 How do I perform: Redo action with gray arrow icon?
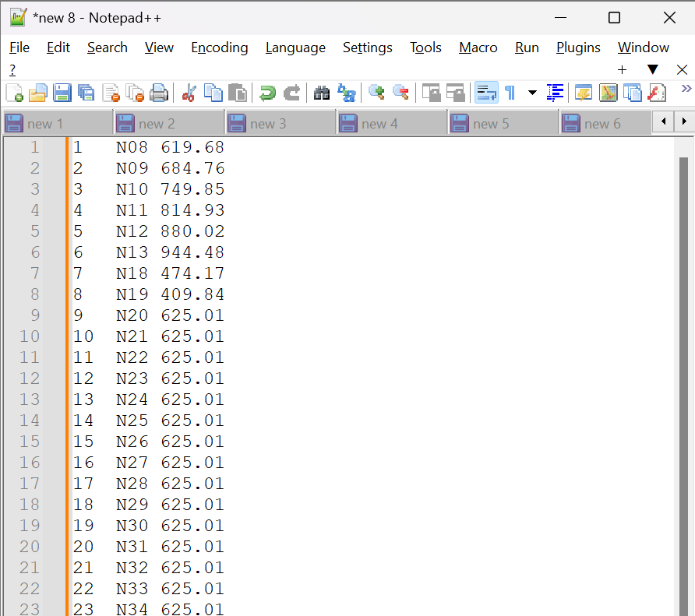(291, 93)
